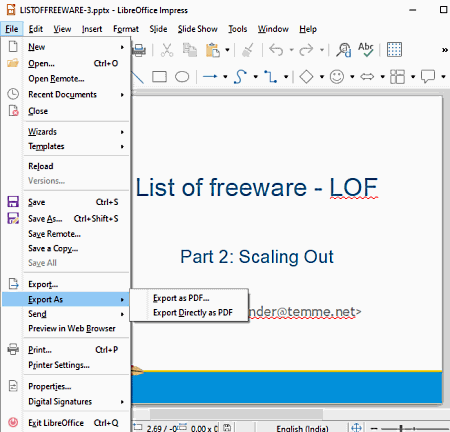The image size is (450, 432).
Task: Choose Export Directly as PDF
Action: pyautogui.click(x=189, y=313)
